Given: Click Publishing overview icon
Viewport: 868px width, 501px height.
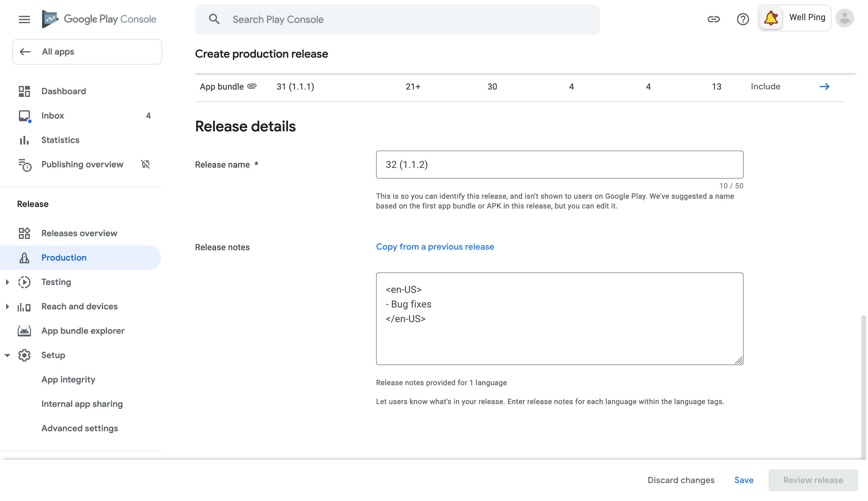Looking at the screenshot, I should [24, 165].
